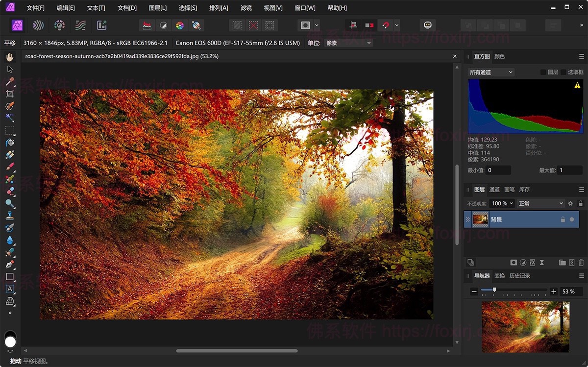Select the Text tool
Viewport: 588px width, 367px height.
coord(10,289)
